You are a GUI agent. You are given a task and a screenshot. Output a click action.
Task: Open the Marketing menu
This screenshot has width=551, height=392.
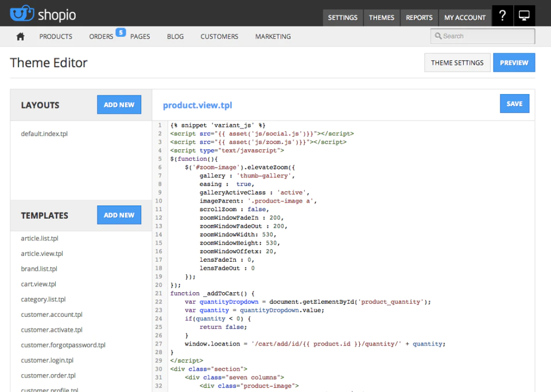[x=273, y=37]
